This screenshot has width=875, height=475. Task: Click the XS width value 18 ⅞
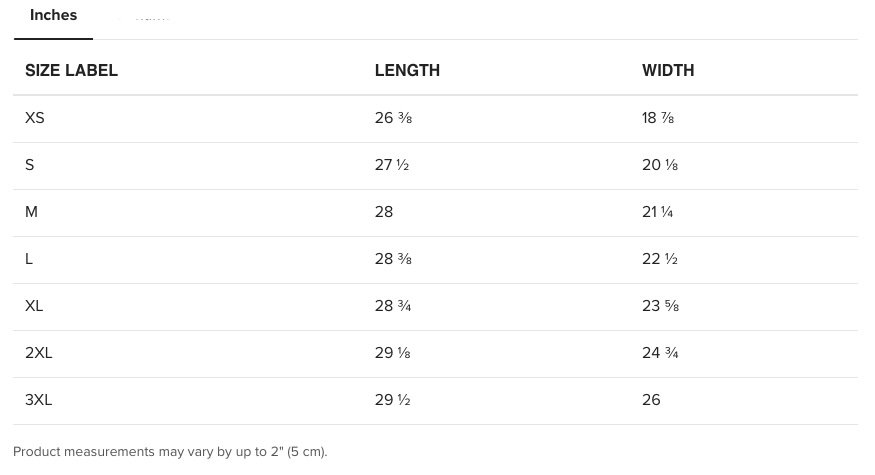click(658, 118)
